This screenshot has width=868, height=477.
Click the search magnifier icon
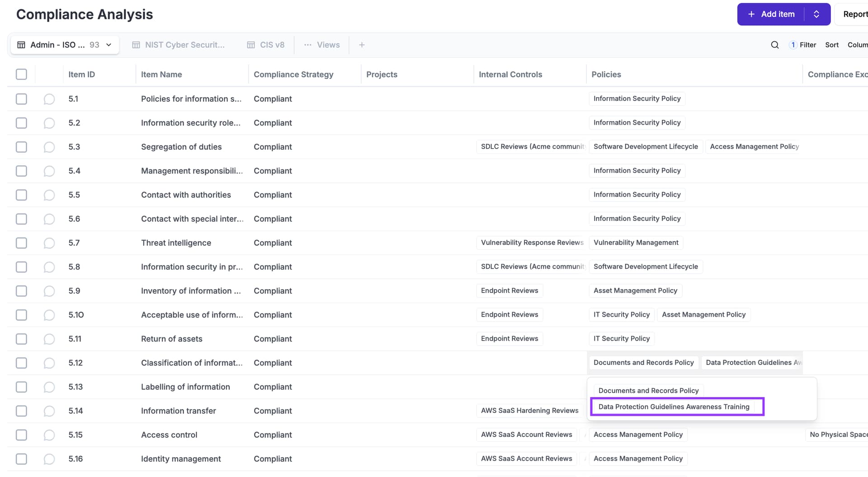[774, 45]
